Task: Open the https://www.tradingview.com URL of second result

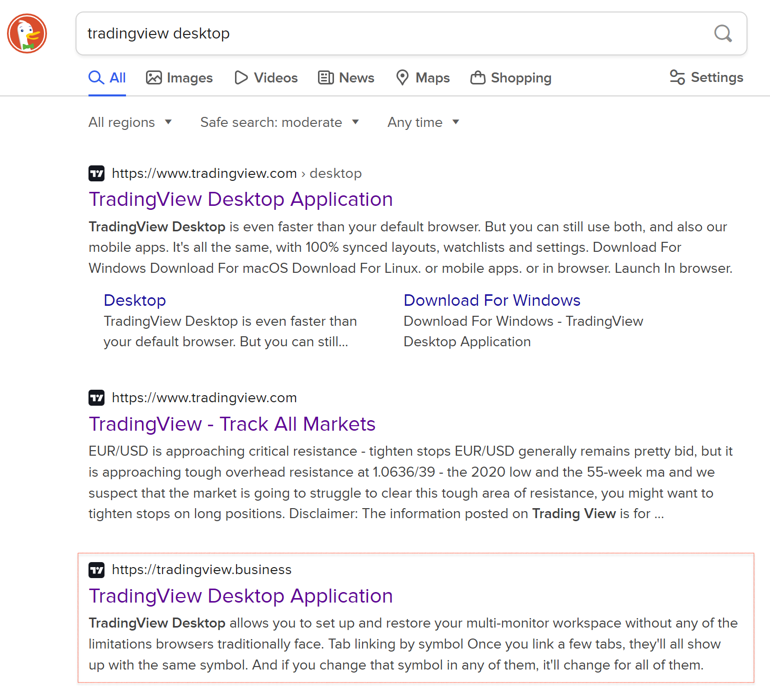Action: (204, 398)
